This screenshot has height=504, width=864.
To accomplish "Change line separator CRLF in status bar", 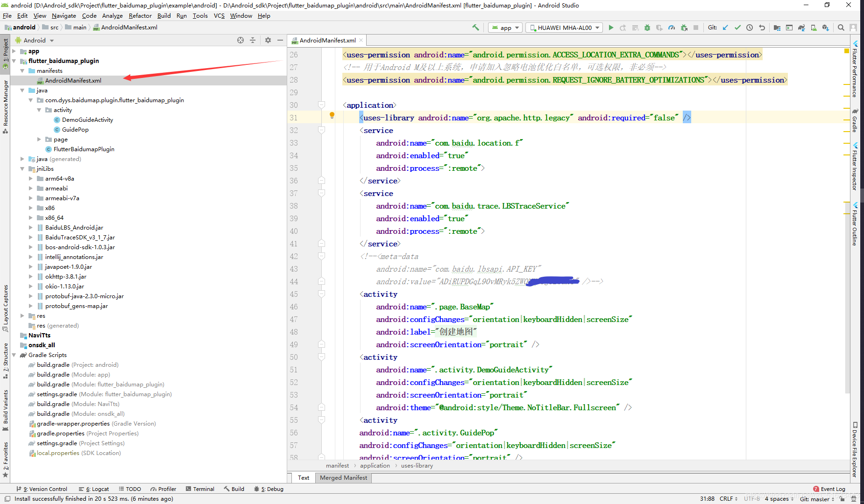I will click(x=729, y=498).
